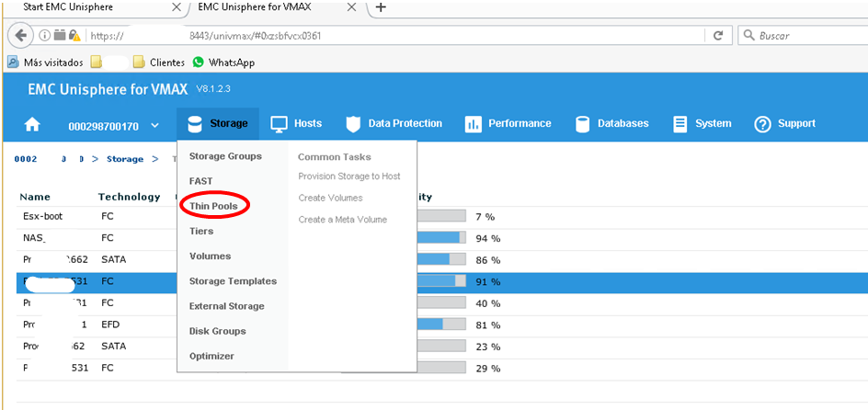Choose FAST in the Storage menu
Viewport: 868px width, 410px height.
click(201, 181)
